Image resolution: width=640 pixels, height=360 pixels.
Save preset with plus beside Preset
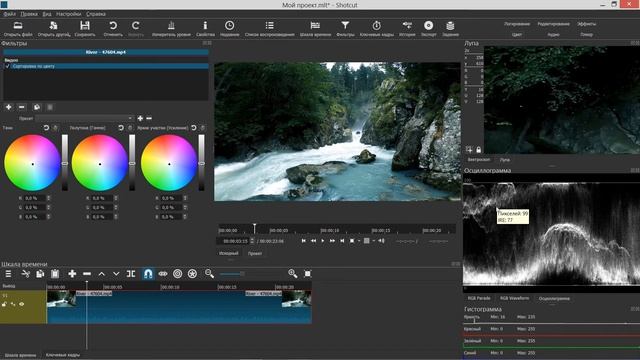click(140, 118)
